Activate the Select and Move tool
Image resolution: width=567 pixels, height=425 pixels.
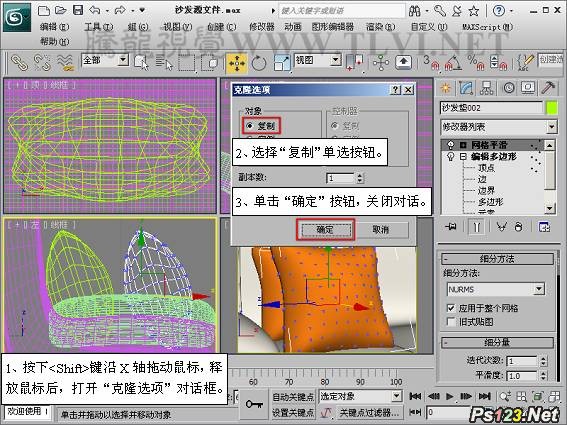pyautogui.click(x=237, y=63)
